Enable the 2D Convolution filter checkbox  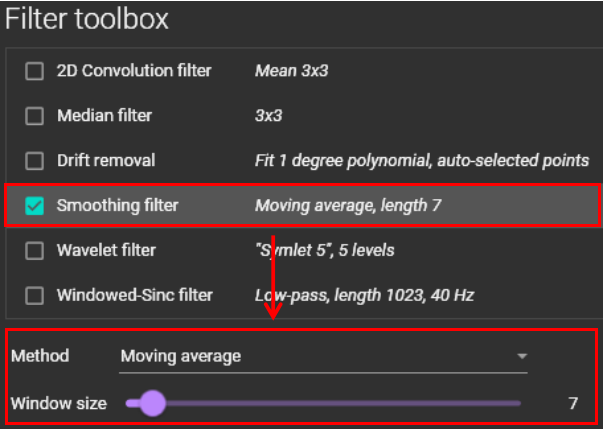coord(35,71)
